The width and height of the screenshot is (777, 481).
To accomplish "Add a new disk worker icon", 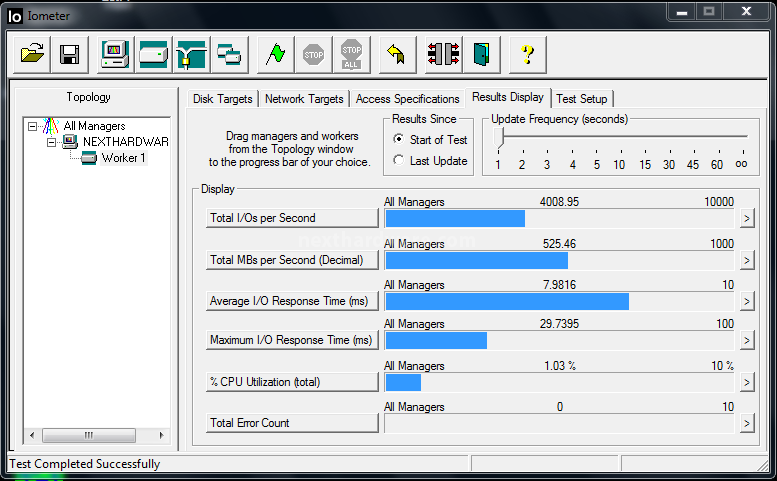I will coord(153,54).
